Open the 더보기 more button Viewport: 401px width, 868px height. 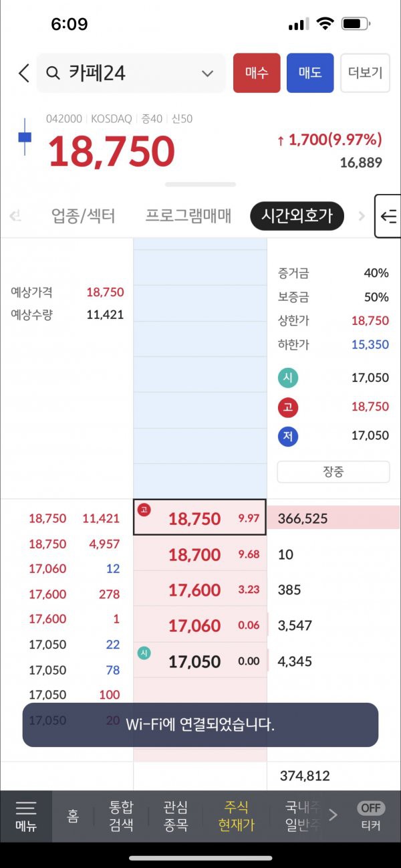point(365,73)
